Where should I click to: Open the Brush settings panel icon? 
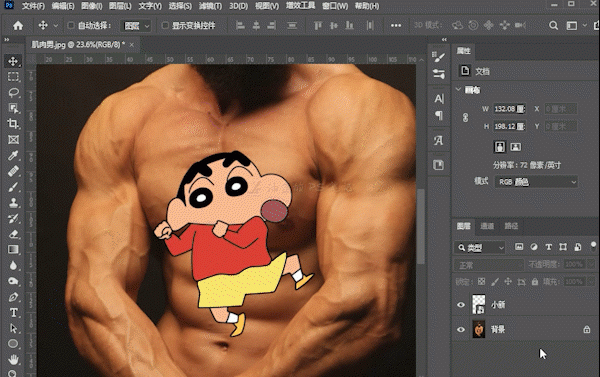tap(439, 74)
